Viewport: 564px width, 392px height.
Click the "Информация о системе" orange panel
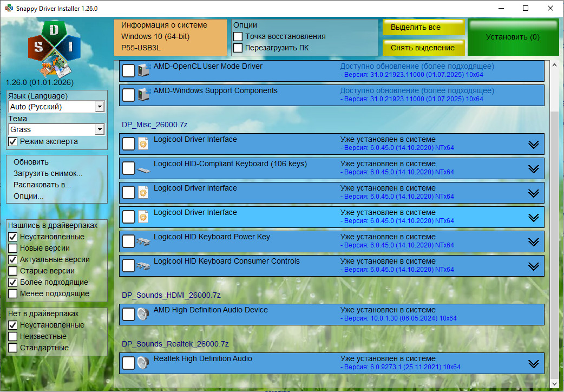[x=170, y=37]
